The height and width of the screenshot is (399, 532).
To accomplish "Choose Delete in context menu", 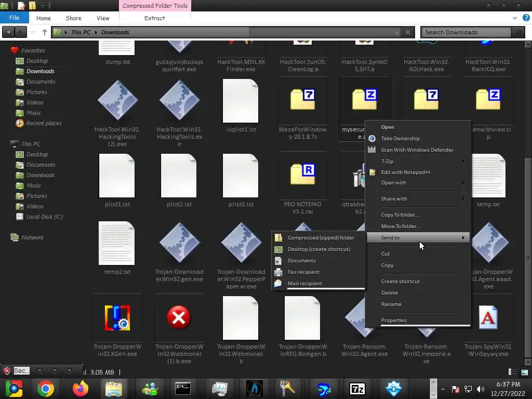I will click(x=419, y=293).
